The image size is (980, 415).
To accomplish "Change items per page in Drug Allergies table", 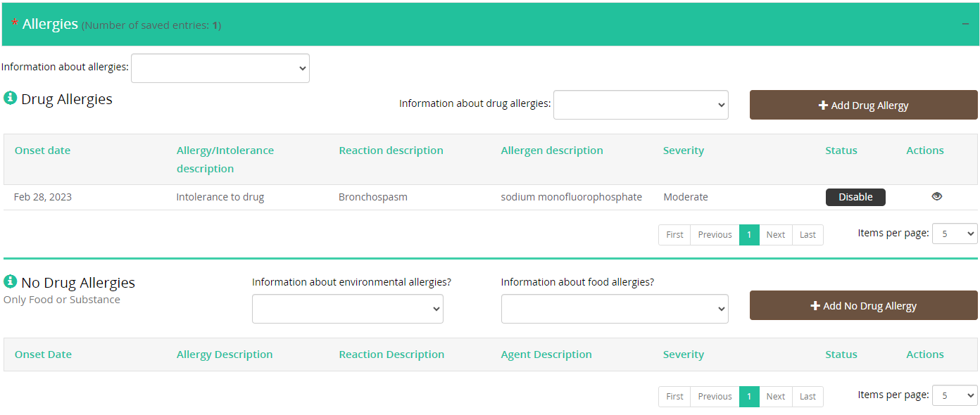I will (x=955, y=234).
